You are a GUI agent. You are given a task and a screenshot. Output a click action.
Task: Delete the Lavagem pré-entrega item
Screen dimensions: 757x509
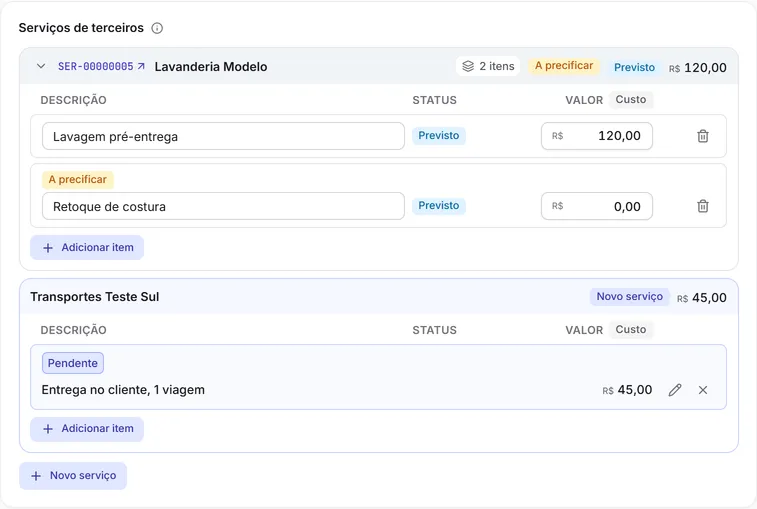pos(703,136)
